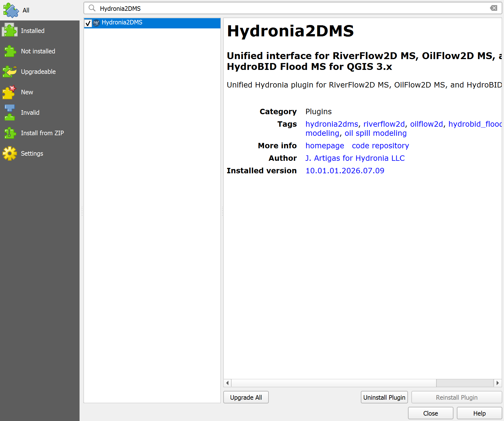Open the riverflow2d tag link
This screenshot has height=421, width=504.
coord(384,124)
